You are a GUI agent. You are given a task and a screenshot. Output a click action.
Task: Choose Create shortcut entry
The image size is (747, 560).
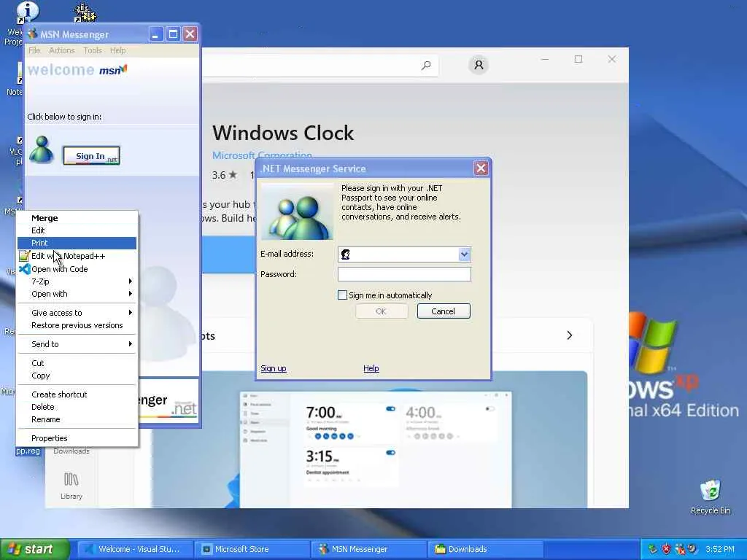click(77, 394)
